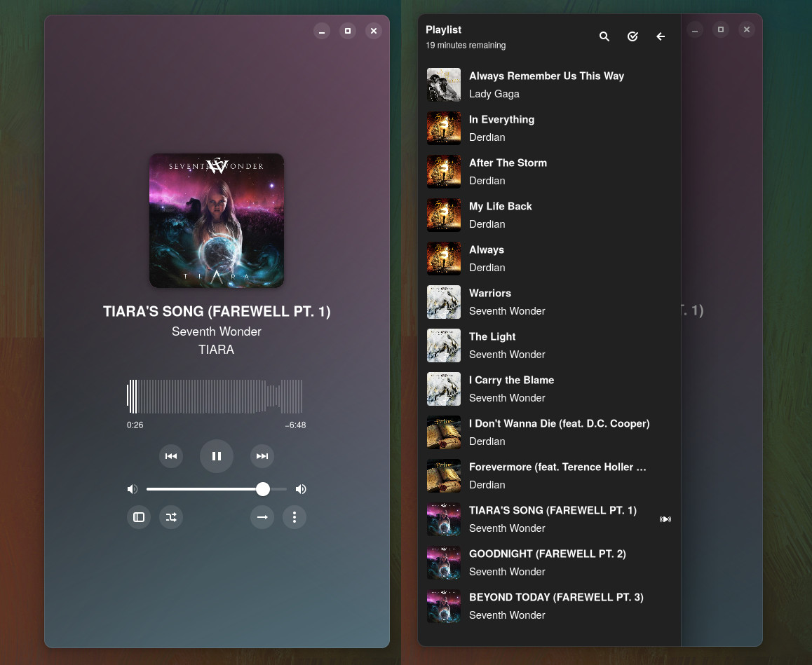Maximize the right player window
The image size is (812, 665).
[720, 29]
